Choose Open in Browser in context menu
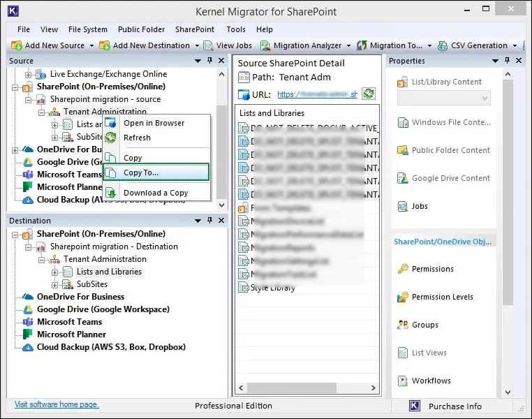The height and width of the screenshot is (419, 532). tap(156, 123)
